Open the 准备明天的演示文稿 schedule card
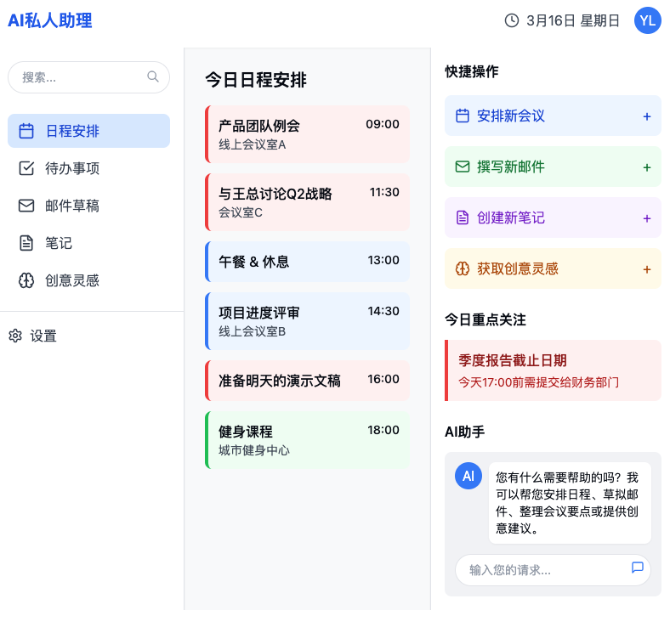670x644 pixels. (x=307, y=381)
